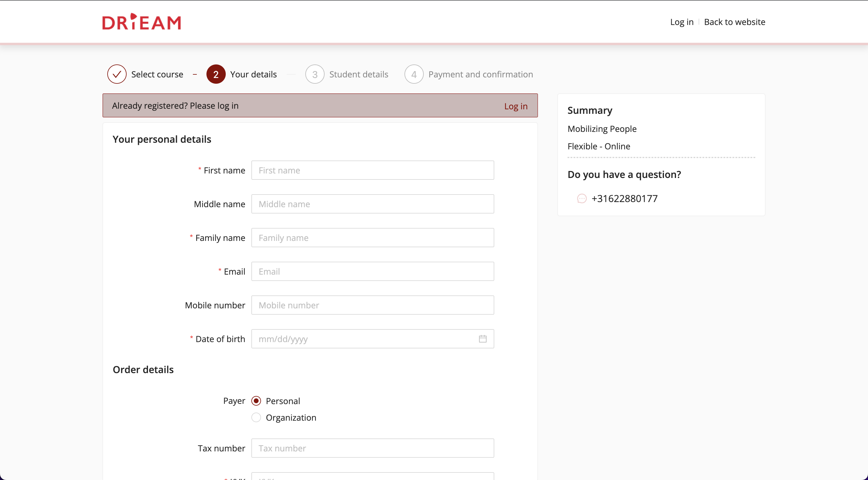
Task: Click the Email field label
Action: pos(234,271)
